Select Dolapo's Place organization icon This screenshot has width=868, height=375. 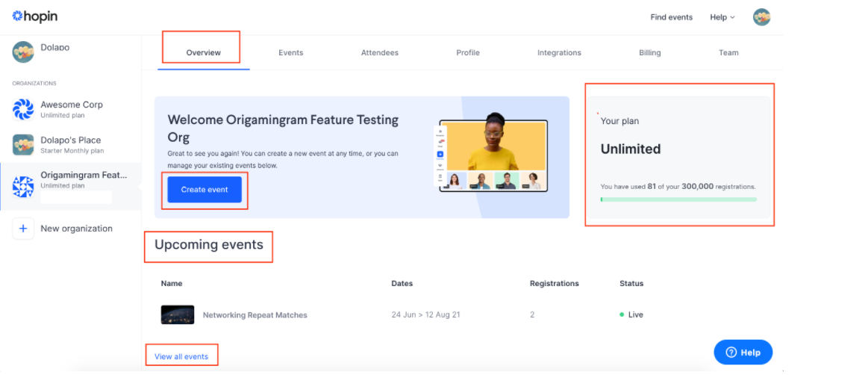pos(23,144)
